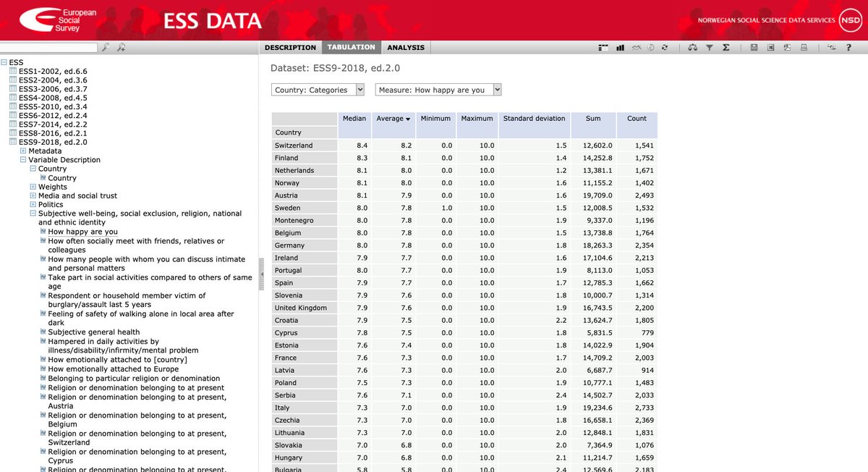Click the advanced search magnifier-plus icon

pos(121,48)
